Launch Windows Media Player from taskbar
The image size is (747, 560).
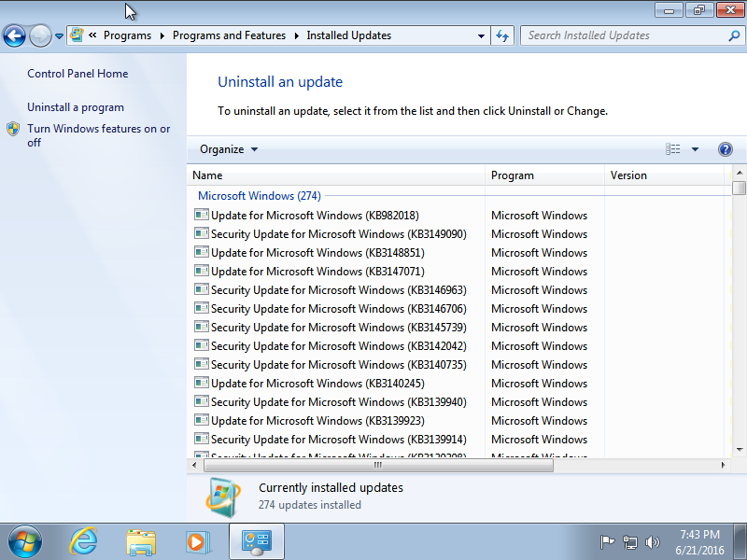[x=197, y=542]
